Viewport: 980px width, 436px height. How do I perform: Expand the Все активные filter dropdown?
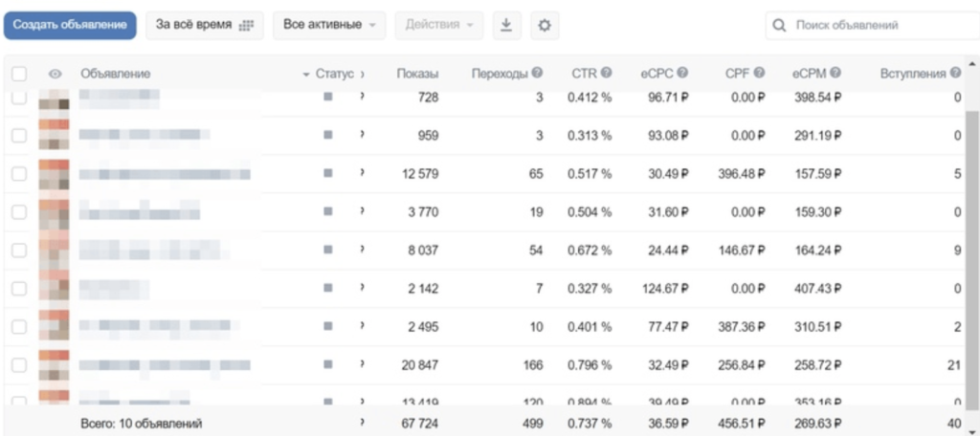click(329, 25)
